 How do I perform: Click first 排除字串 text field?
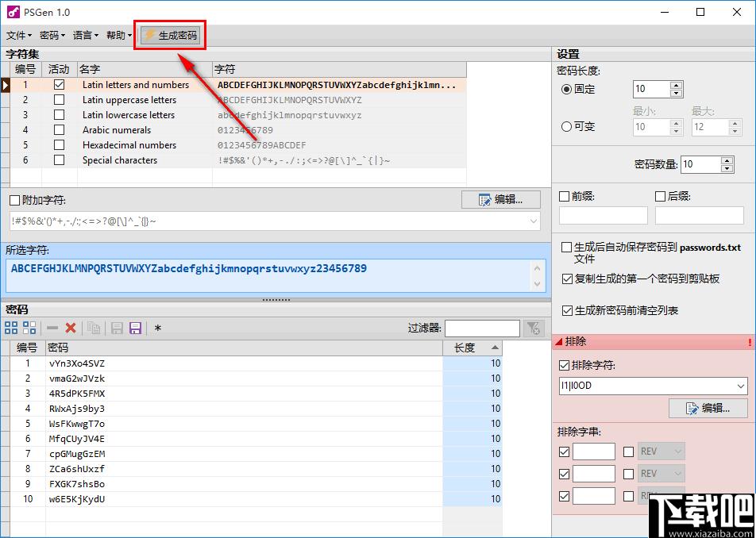click(594, 452)
